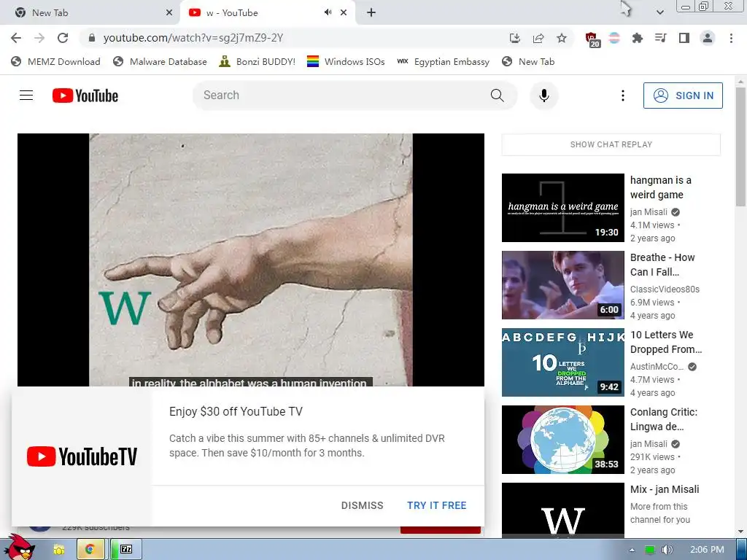Image resolution: width=747 pixels, height=560 pixels.
Task: Open Chrome's three-dot menu
Action: pos(731,38)
